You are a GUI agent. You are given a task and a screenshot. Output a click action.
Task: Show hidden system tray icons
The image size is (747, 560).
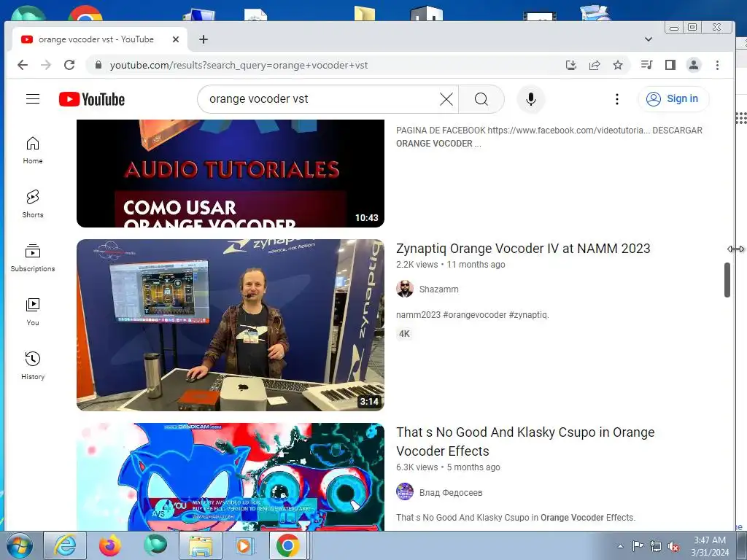click(x=620, y=546)
